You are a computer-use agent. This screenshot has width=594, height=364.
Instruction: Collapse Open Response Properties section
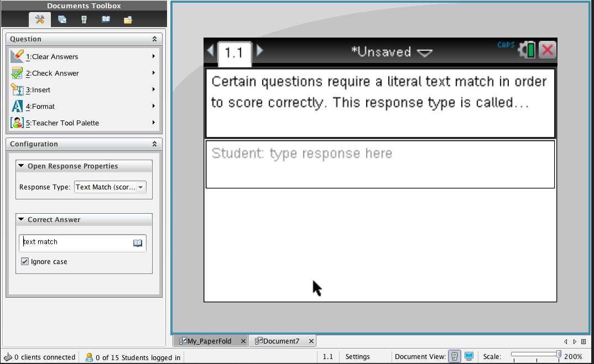click(21, 166)
